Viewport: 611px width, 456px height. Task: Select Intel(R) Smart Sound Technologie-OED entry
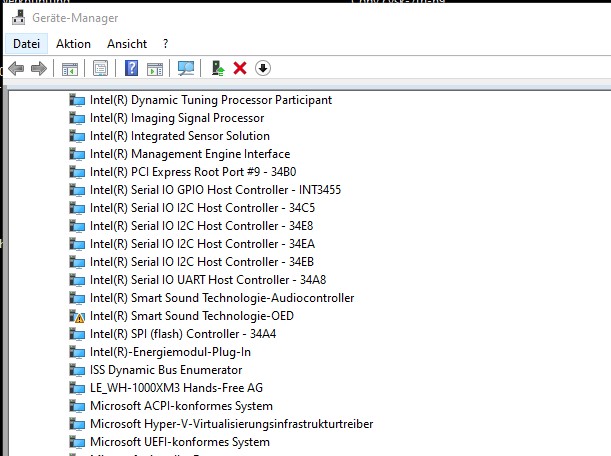[x=192, y=316]
